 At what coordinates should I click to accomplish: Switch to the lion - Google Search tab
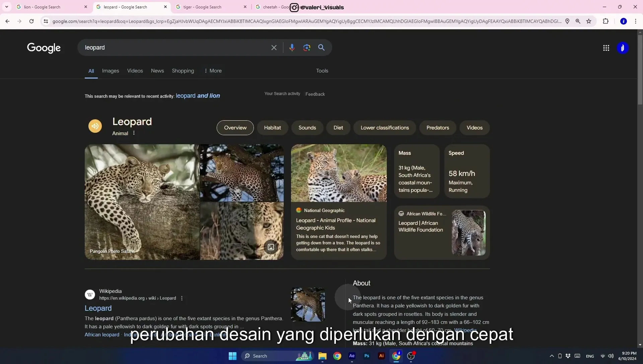pos(52,7)
